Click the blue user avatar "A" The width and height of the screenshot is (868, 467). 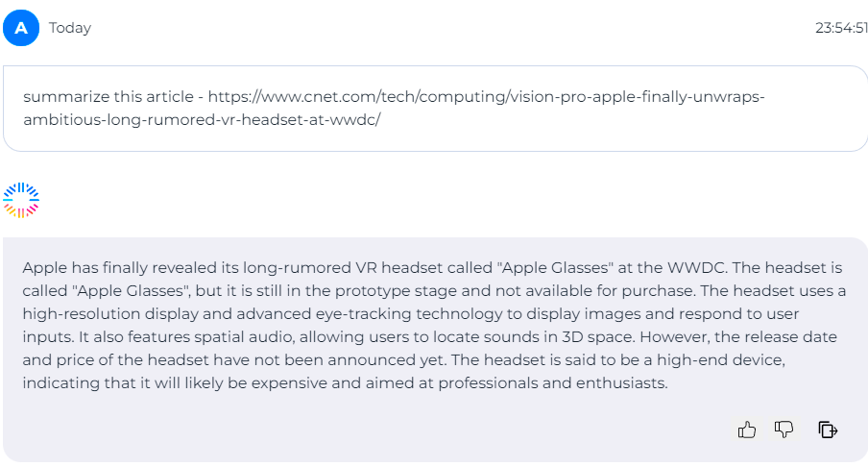click(21, 28)
